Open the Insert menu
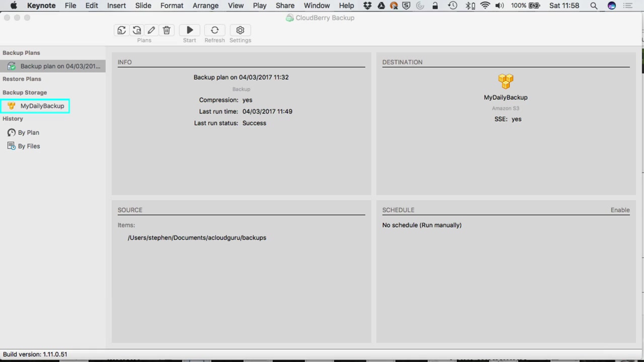 tap(116, 6)
